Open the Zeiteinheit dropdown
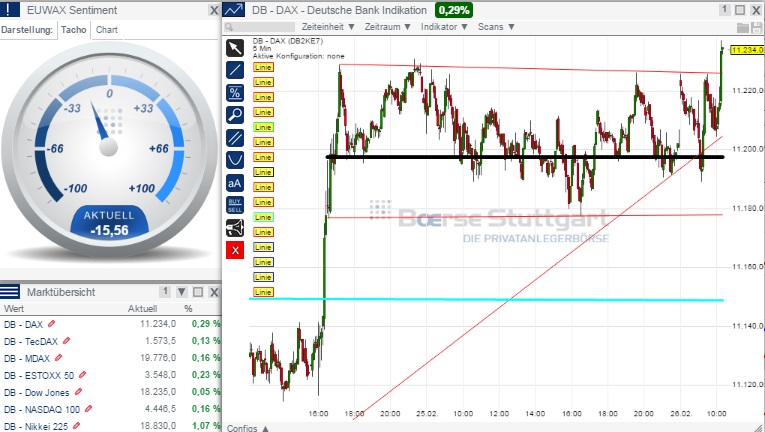Viewport: 765px width, 432px height. pos(328,27)
